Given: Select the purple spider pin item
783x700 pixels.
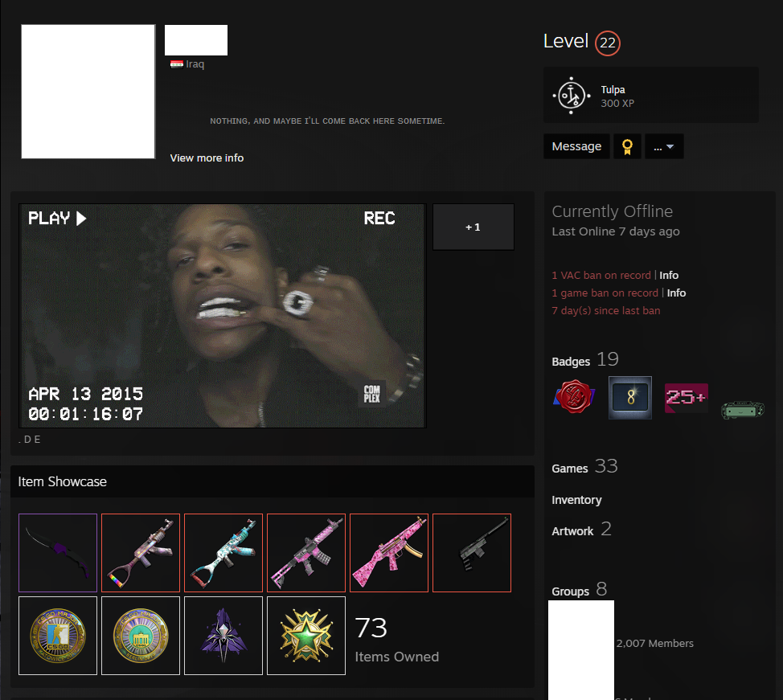Looking at the screenshot, I should point(223,635).
